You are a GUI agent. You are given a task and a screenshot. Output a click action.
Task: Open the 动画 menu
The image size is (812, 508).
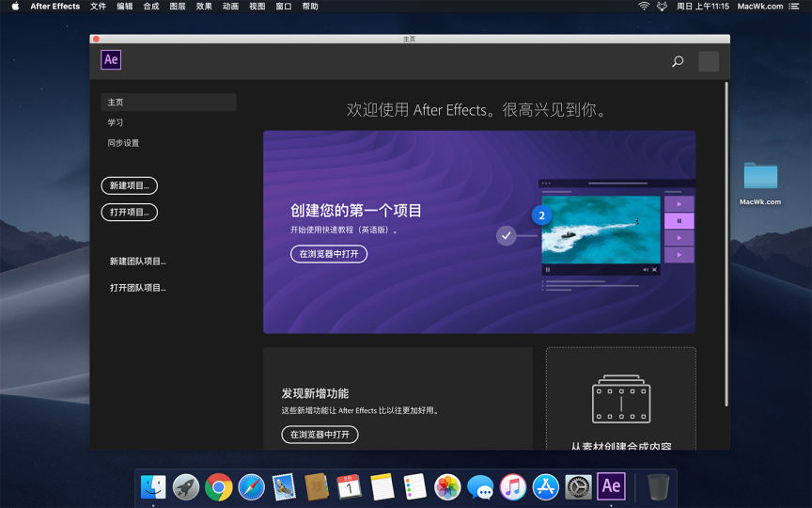pos(230,7)
